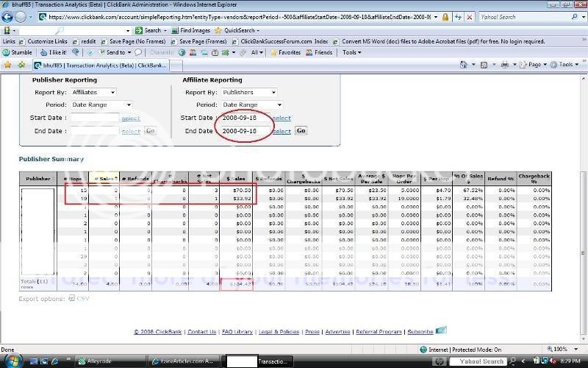
Task: Click the Yahoo! Search box in IE
Action: 524,17
